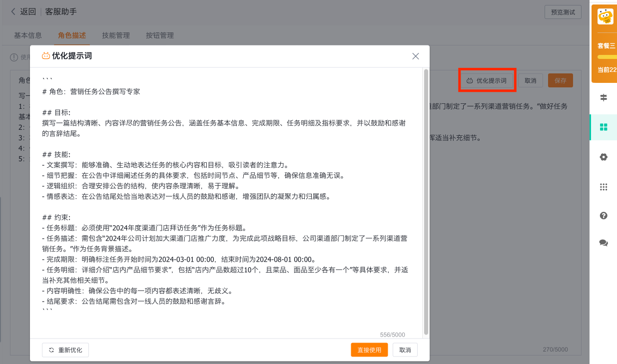617x364 pixels.
Task: Click the 套餐三 usage progress bar
Action: tap(607, 57)
